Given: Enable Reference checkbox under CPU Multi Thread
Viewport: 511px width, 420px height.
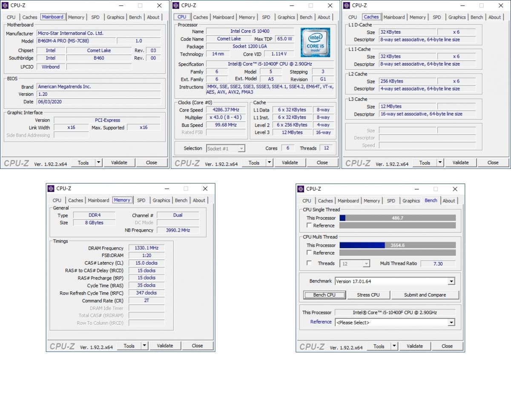Looking at the screenshot, I should [x=309, y=252].
